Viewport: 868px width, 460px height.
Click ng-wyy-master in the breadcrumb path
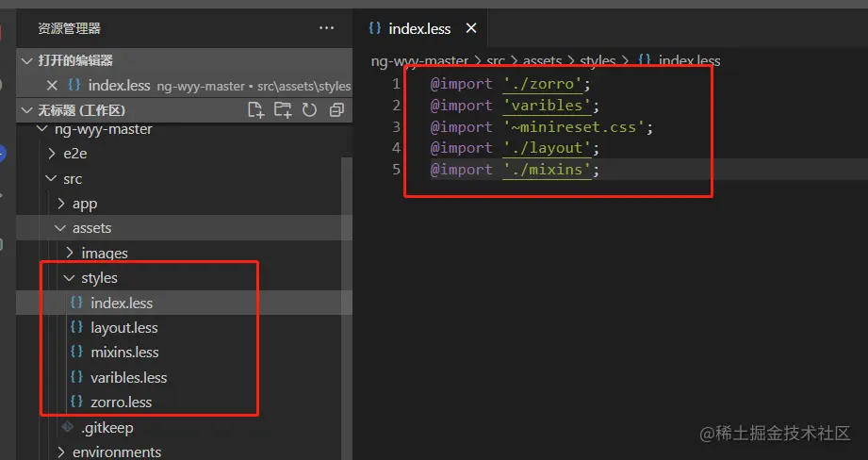point(419,60)
